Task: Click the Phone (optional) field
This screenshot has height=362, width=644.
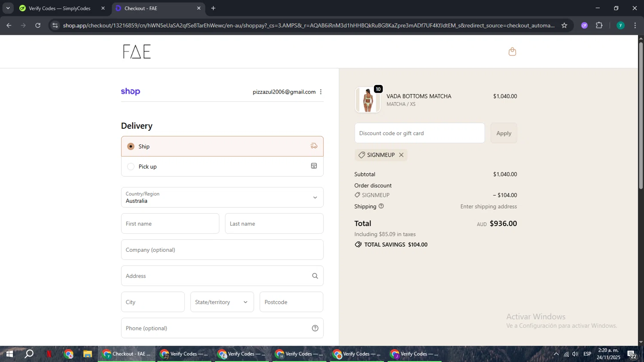Action: 222,328
